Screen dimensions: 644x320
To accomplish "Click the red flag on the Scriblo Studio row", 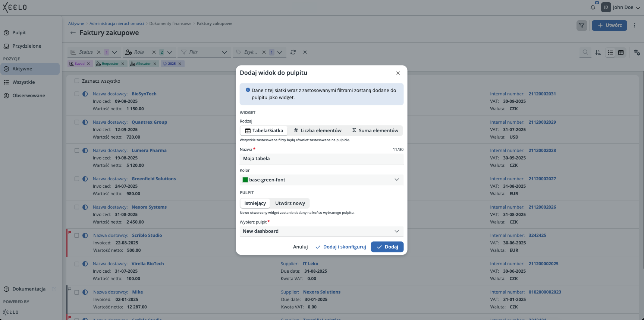I will (69, 232).
